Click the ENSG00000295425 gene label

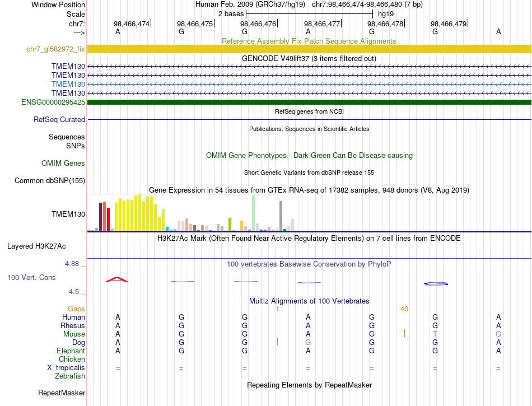[x=53, y=102]
